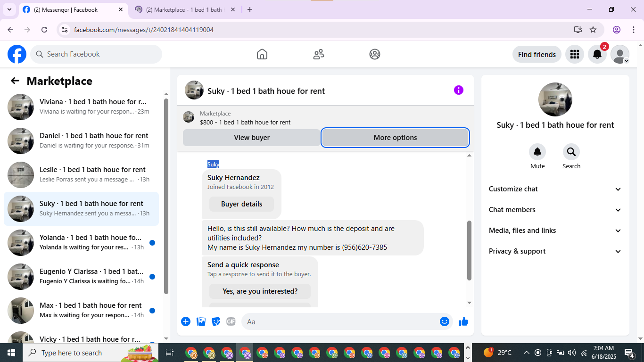644x362 pixels.
Task: Click the Search Facebook field
Action: (97, 54)
